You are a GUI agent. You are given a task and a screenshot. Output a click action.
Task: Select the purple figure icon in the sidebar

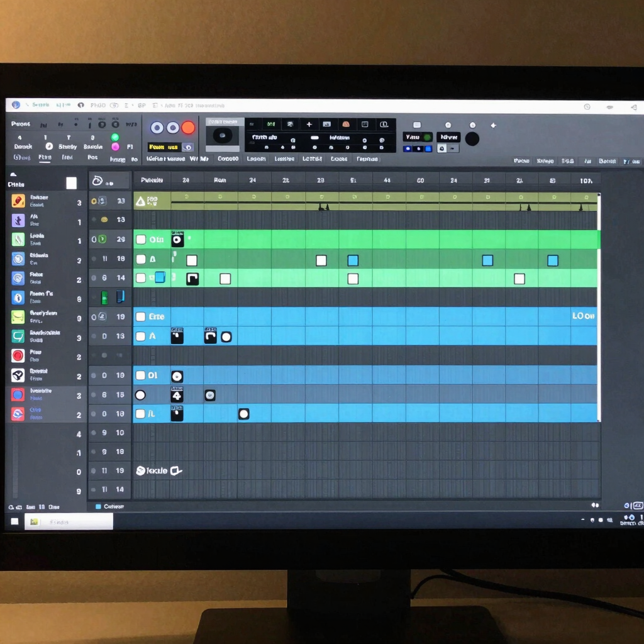pos(18,220)
